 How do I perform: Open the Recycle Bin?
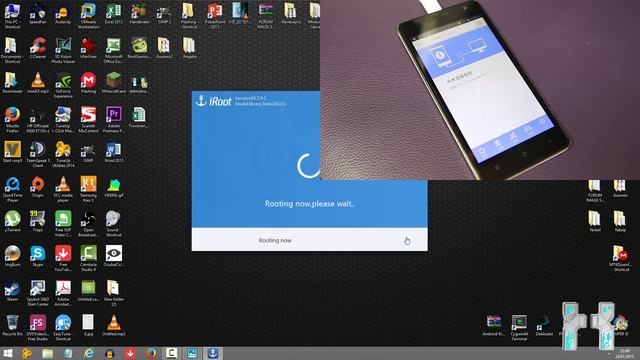(x=12, y=326)
